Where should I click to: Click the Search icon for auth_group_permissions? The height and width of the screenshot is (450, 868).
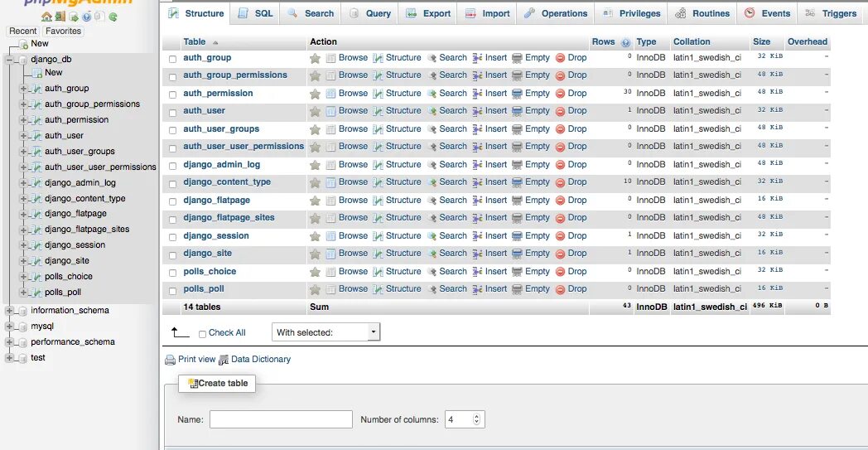tap(432, 75)
